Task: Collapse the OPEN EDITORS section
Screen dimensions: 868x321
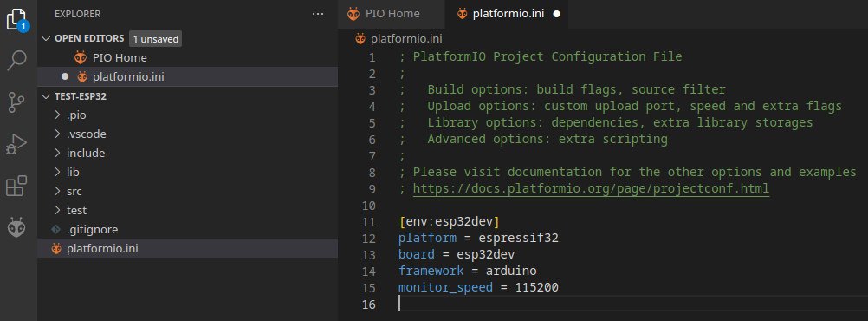Action: coord(46,38)
